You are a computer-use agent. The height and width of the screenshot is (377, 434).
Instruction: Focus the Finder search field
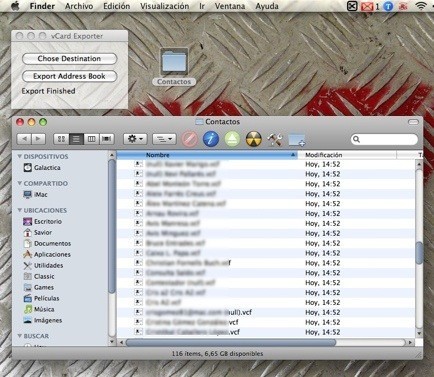384,139
